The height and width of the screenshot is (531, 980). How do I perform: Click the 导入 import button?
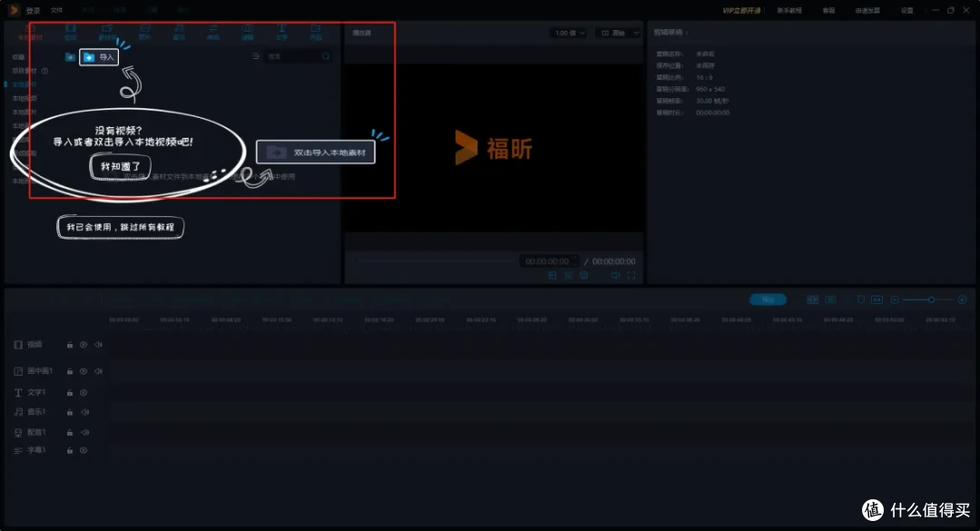pyautogui.click(x=99, y=57)
